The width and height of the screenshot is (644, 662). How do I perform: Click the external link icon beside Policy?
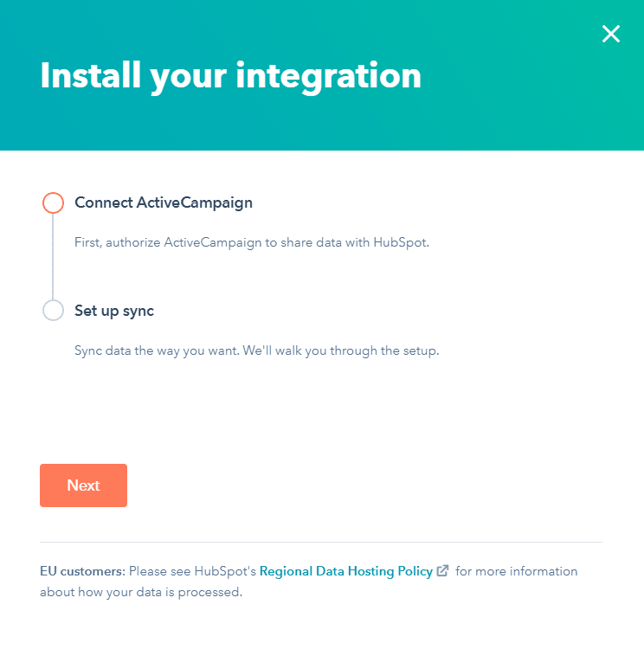click(x=442, y=570)
